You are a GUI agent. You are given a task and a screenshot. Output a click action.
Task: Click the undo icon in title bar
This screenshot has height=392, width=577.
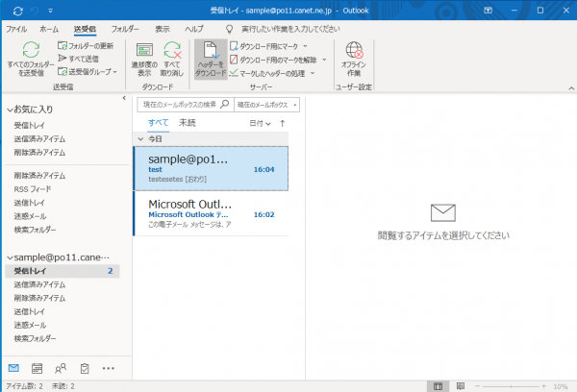click(35, 11)
